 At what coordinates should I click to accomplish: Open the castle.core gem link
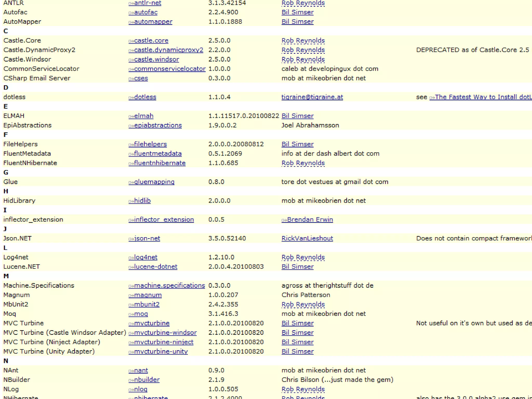(x=151, y=41)
